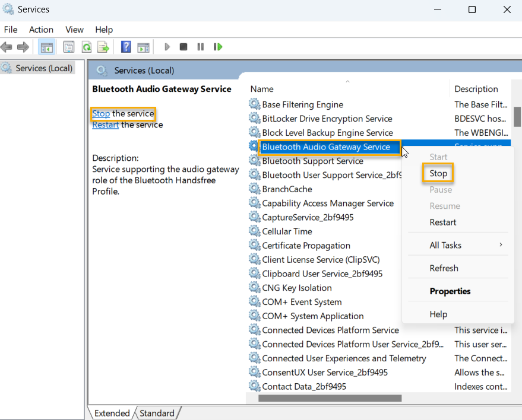Click the Name column header to sort
This screenshot has width=522, height=420.
tap(262, 88)
